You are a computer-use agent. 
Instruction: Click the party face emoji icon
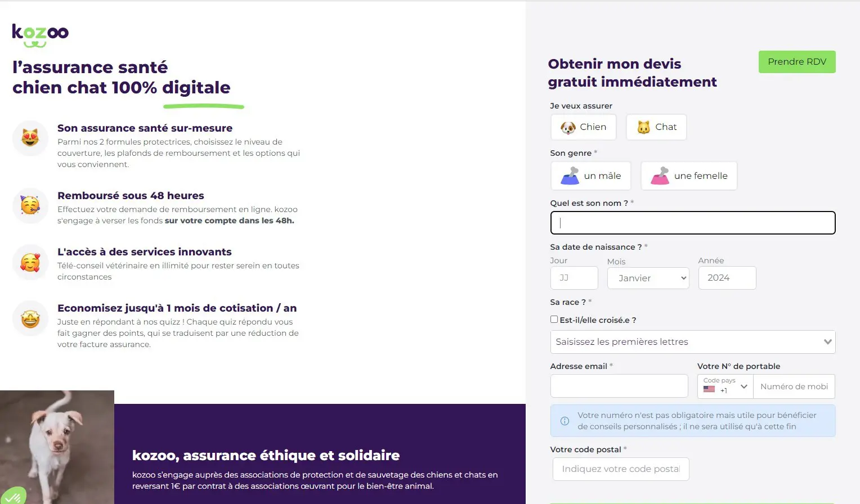coord(30,205)
